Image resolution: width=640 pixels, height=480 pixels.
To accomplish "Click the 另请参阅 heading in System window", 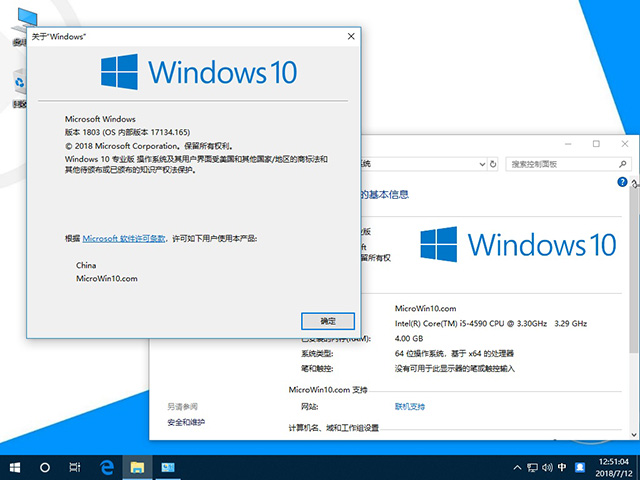I will tap(182, 407).
